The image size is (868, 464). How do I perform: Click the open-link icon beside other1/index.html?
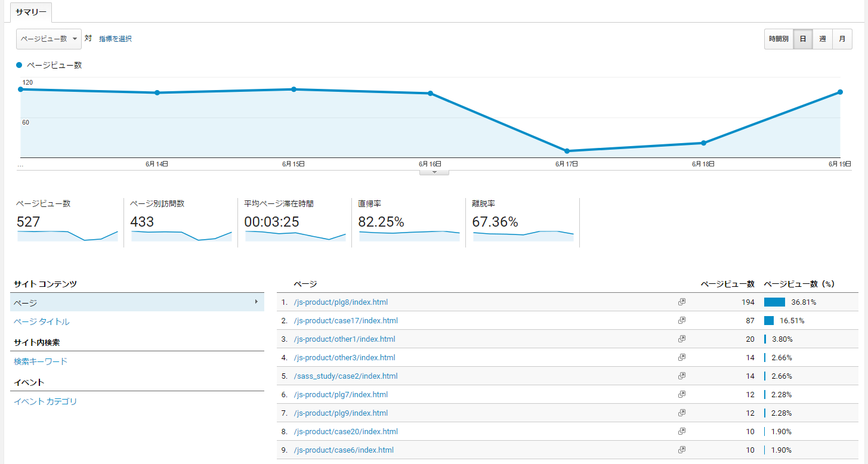pyautogui.click(x=682, y=339)
